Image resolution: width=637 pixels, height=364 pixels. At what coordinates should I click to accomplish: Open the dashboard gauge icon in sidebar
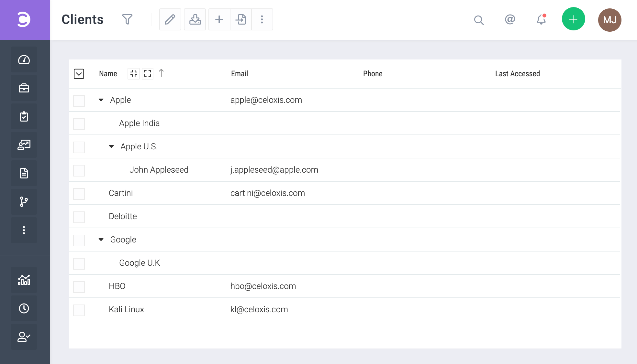point(24,59)
